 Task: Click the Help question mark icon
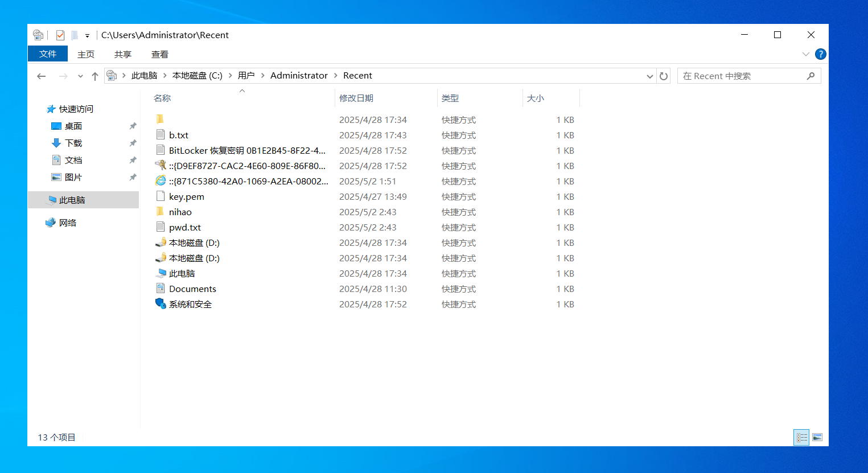click(820, 54)
